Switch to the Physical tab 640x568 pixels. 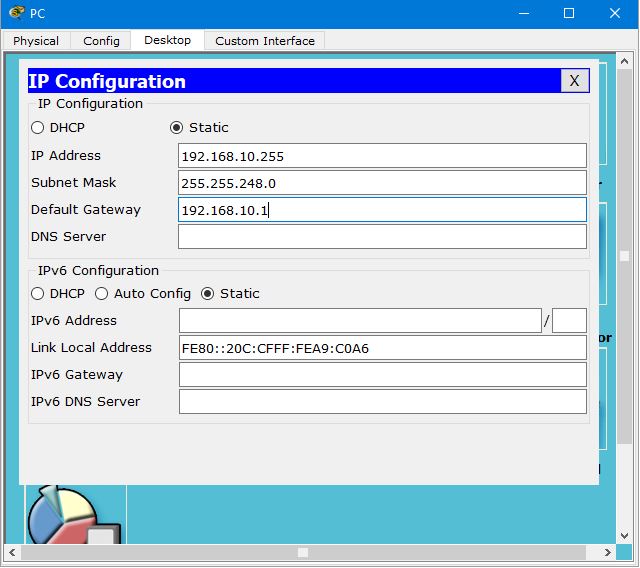click(x=36, y=41)
